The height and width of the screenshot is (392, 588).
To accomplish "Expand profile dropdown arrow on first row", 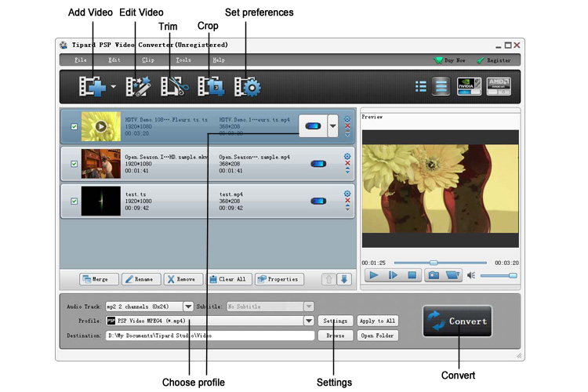I will pos(333,126).
